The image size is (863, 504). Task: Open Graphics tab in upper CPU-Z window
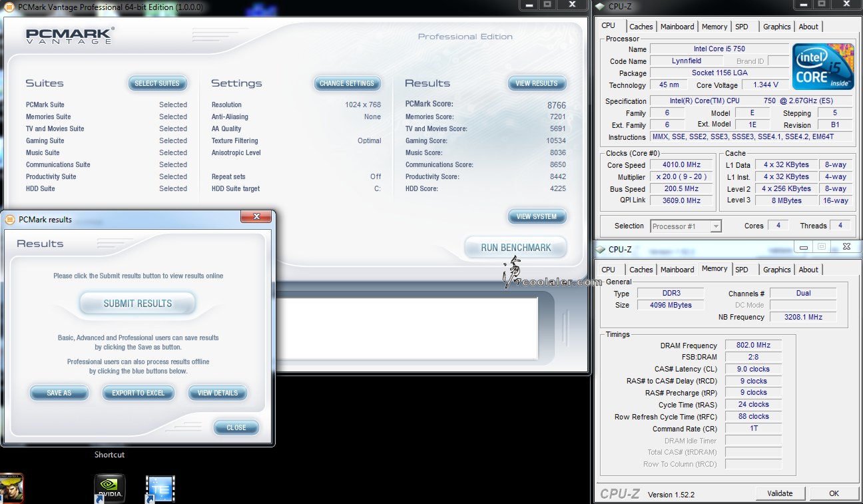click(x=777, y=27)
